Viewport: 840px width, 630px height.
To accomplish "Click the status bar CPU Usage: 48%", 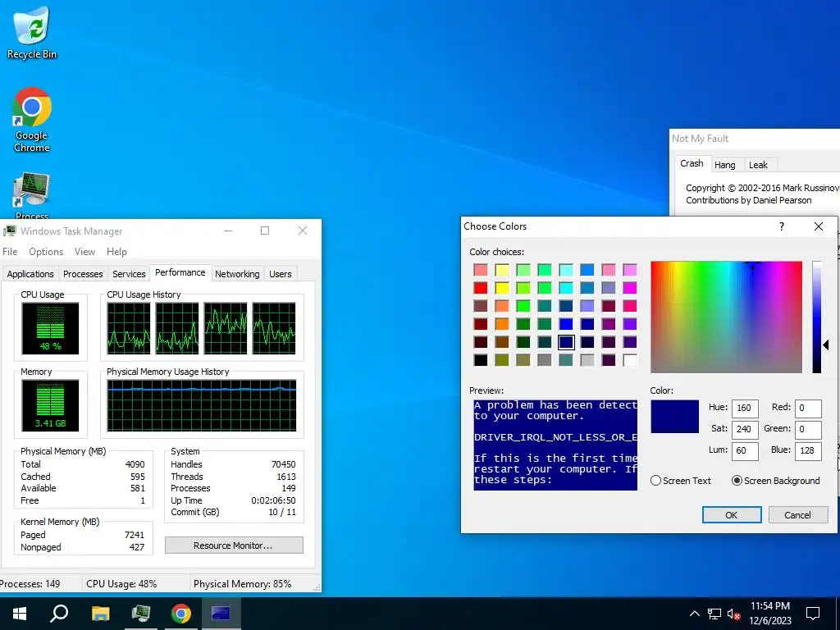I will coord(121,584).
